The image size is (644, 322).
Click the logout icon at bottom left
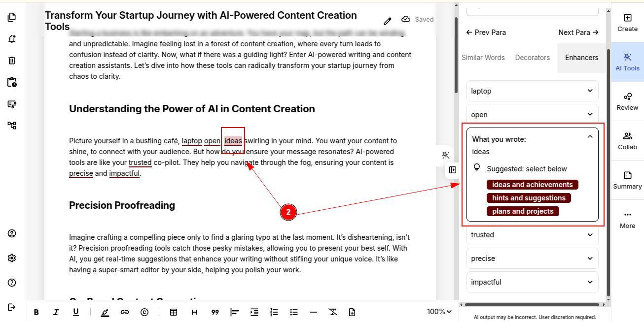(x=12, y=307)
